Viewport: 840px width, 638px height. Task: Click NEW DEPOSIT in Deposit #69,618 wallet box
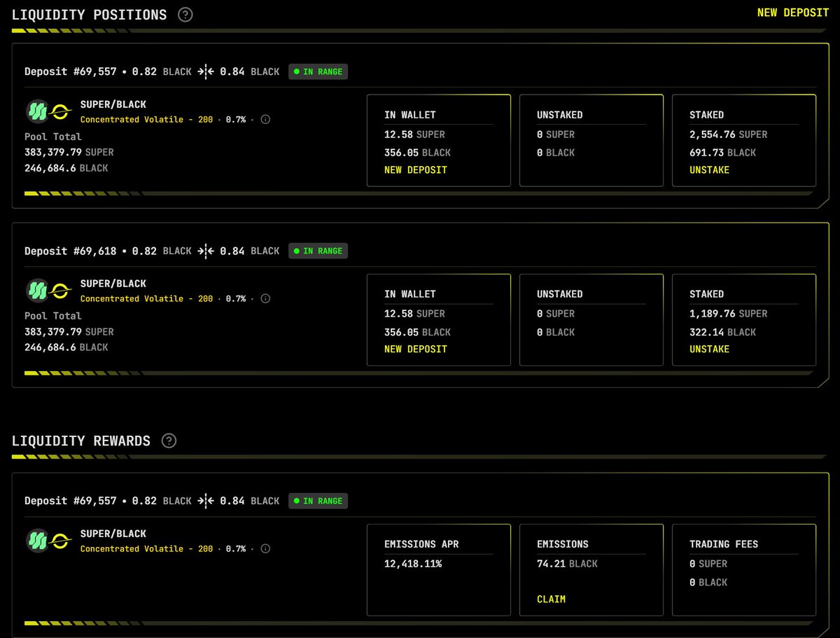coord(416,349)
